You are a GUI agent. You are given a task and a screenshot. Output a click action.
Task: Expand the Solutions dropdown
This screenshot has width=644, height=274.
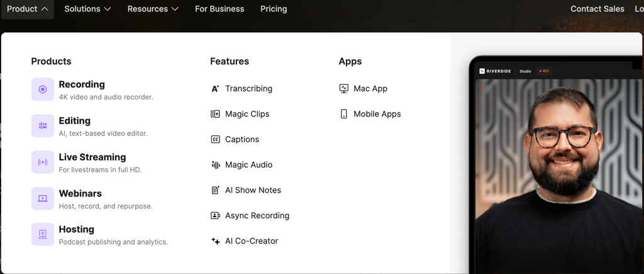[87, 9]
